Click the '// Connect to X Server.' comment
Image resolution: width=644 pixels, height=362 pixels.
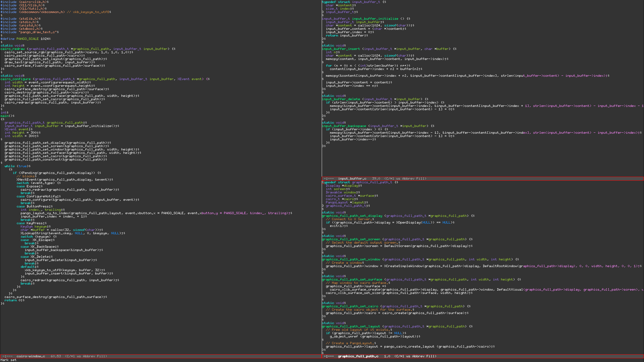tap(350, 219)
